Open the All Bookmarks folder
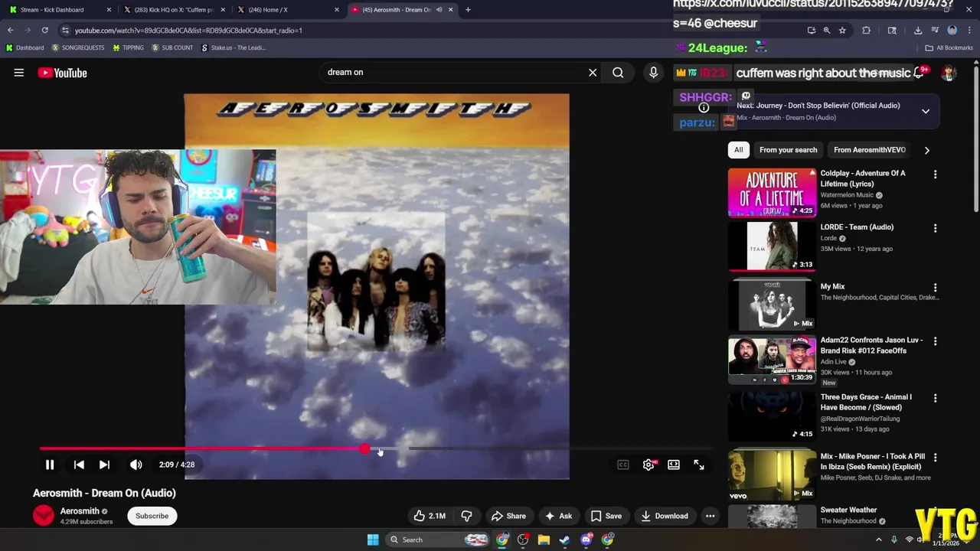Viewport: 980px width, 551px height. click(949, 47)
